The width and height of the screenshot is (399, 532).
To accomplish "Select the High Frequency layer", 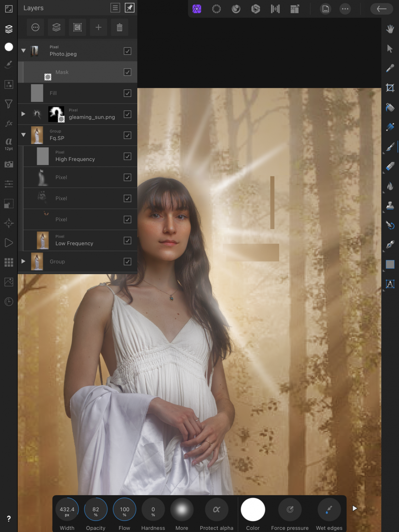I will click(x=80, y=156).
